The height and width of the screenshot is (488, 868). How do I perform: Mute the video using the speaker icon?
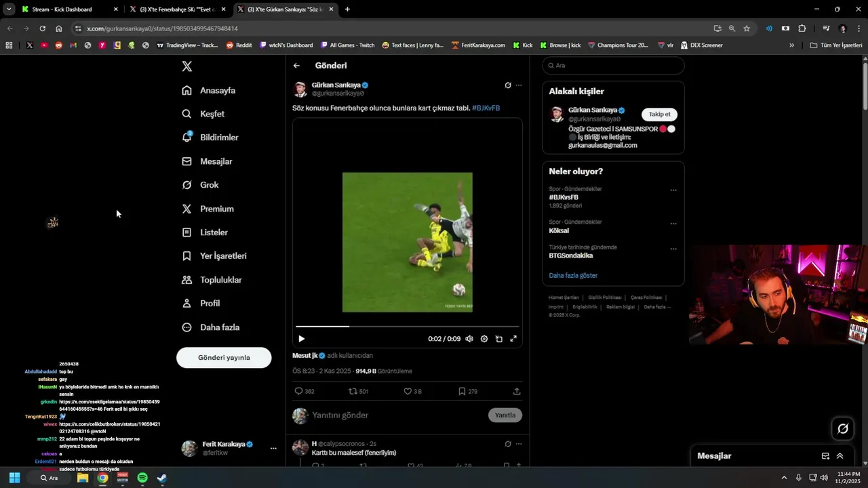(469, 339)
